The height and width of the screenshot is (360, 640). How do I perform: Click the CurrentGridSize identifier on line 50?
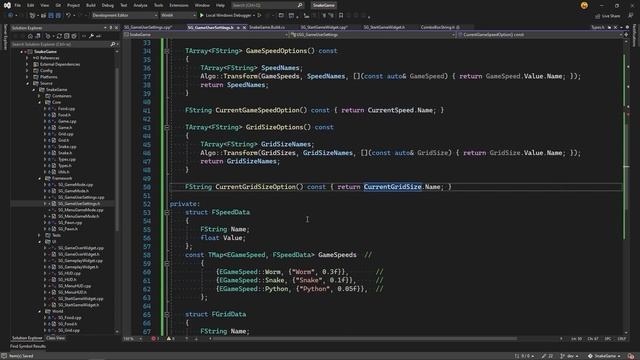point(392,187)
